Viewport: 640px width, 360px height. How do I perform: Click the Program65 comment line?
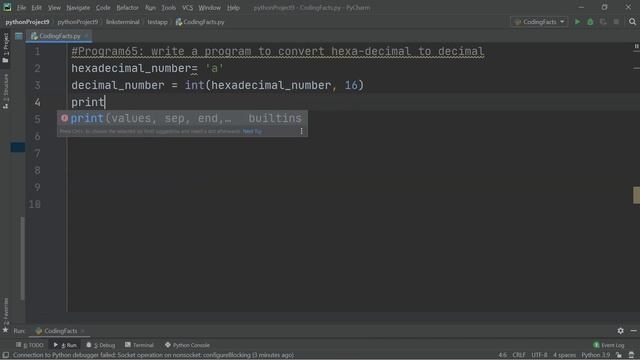point(278,51)
